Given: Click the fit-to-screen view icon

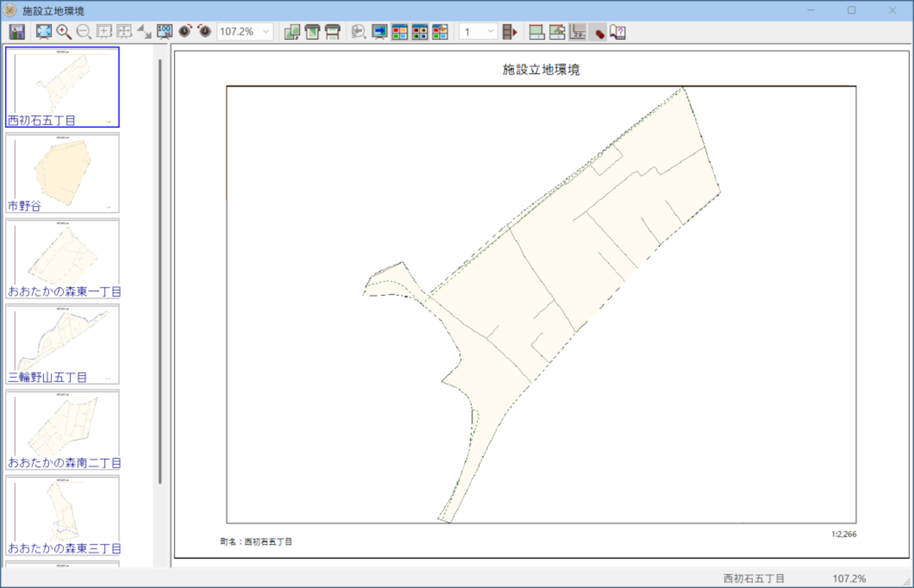Looking at the screenshot, I should pos(44,32).
